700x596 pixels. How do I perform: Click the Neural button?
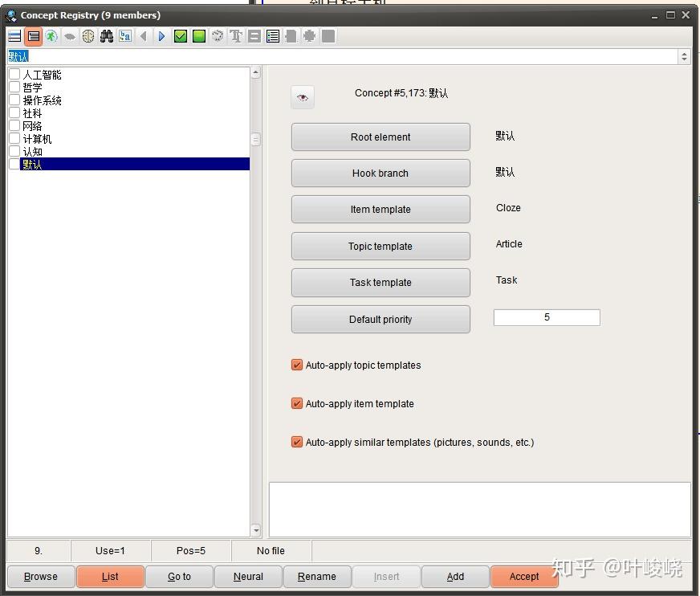[248, 577]
